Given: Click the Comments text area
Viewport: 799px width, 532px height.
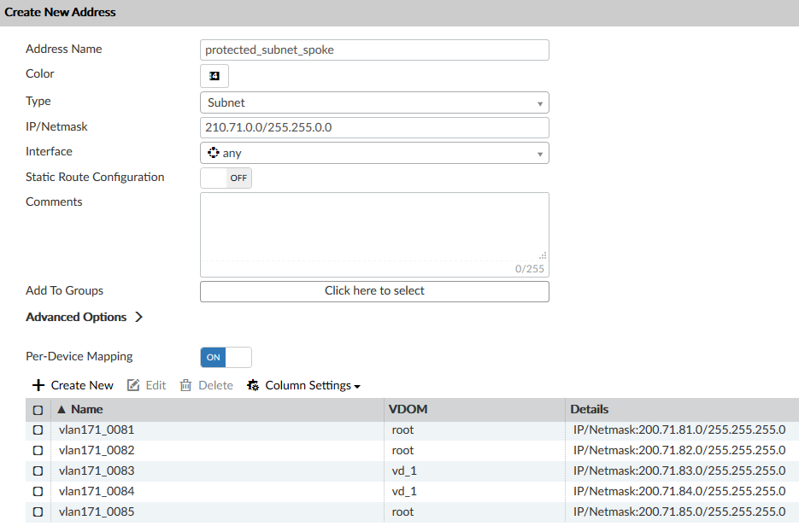Looking at the screenshot, I should [374, 226].
